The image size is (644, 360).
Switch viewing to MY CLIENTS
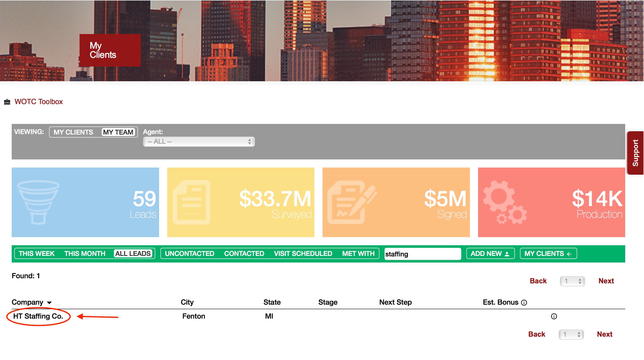(73, 132)
